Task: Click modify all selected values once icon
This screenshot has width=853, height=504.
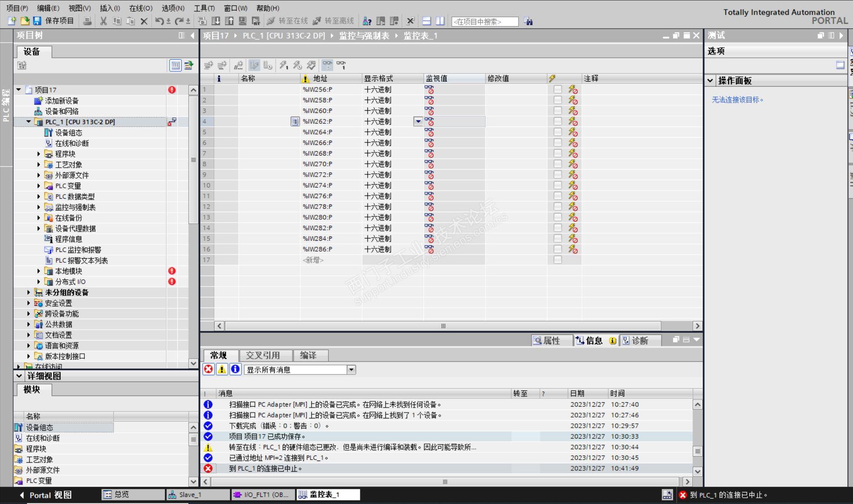Action: pyautogui.click(x=284, y=65)
